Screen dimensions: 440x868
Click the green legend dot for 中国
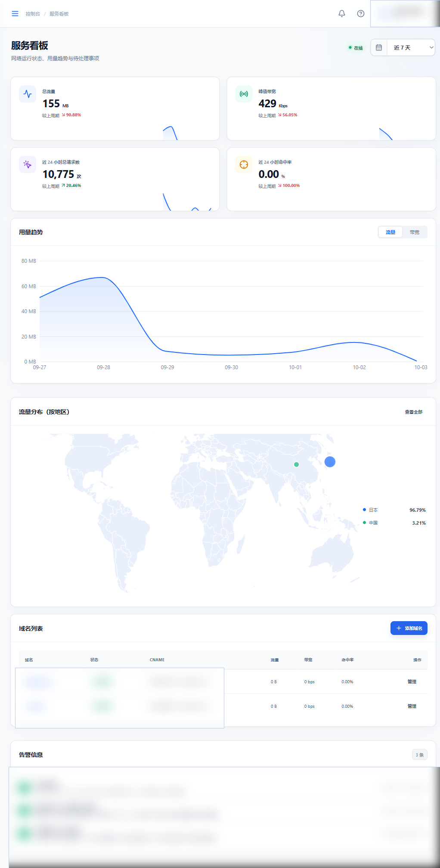coord(364,523)
